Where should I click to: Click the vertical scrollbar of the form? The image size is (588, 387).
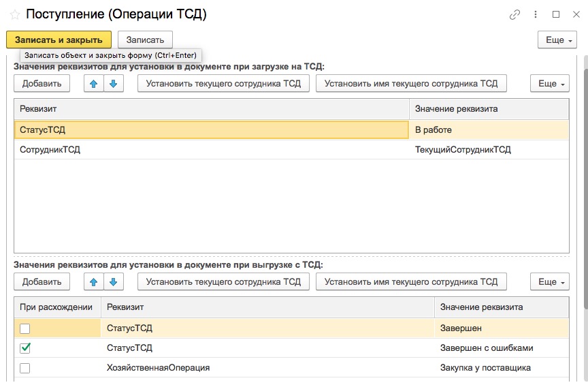tap(586, 187)
